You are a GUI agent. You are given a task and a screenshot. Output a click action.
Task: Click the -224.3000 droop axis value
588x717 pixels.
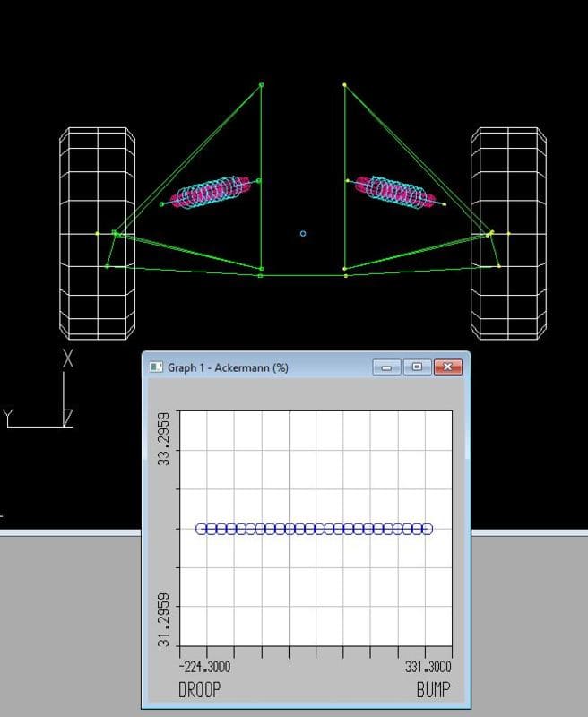[204, 666]
